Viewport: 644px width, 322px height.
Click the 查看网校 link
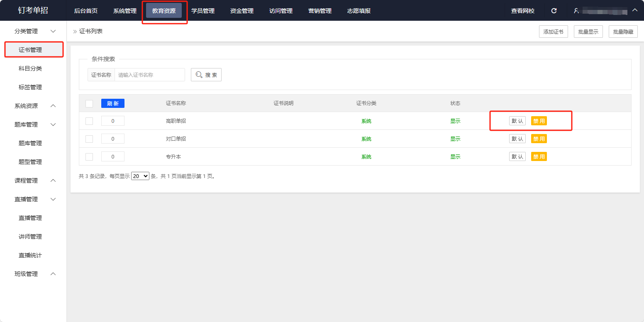point(523,11)
